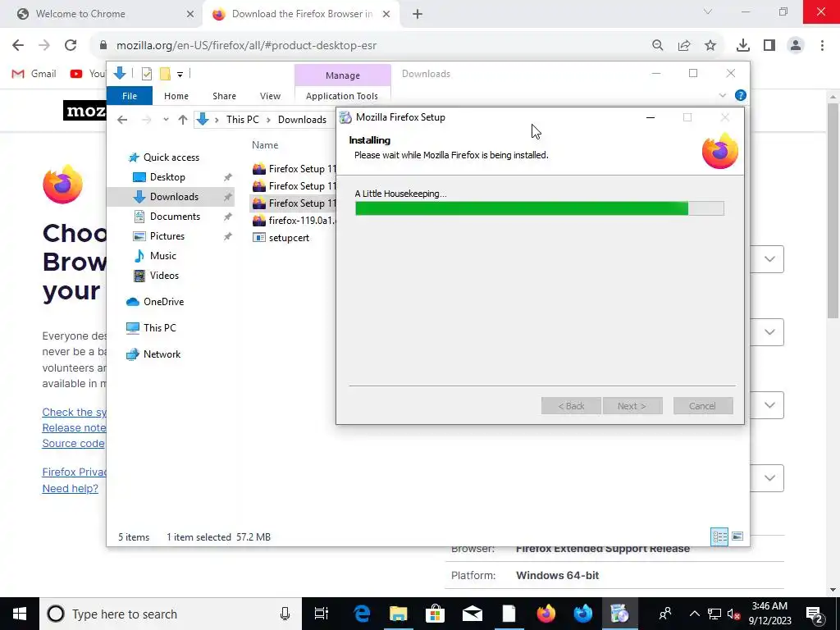The width and height of the screenshot is (840, 630).
Task: Open the Chrome downloads icon
Action: pos(742,46)
